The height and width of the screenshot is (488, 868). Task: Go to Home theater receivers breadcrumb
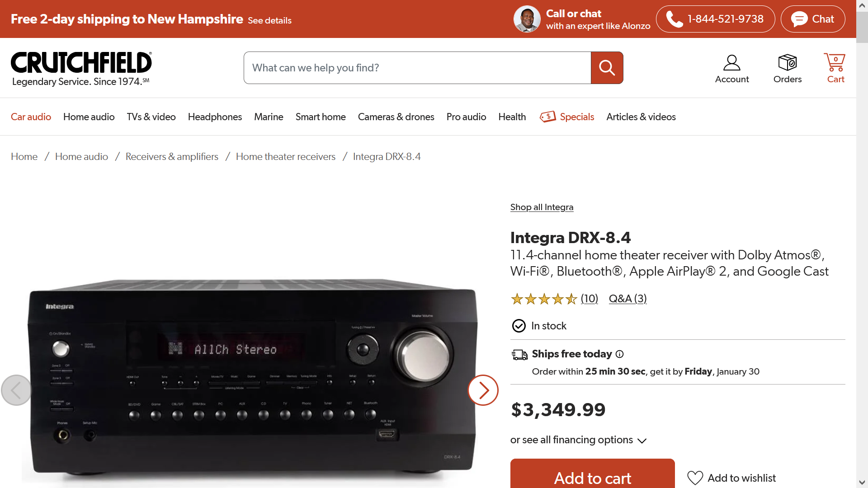click(285, 156)
